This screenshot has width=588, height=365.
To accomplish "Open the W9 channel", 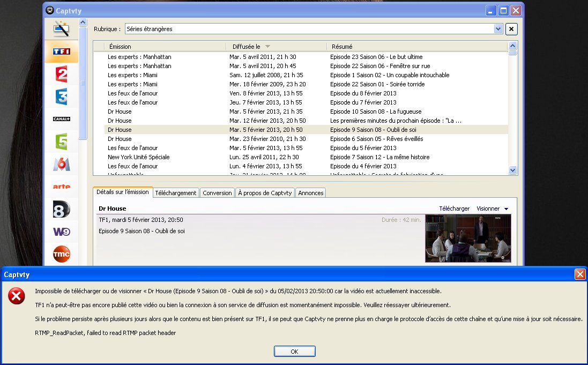I will [x=62, y=232].
